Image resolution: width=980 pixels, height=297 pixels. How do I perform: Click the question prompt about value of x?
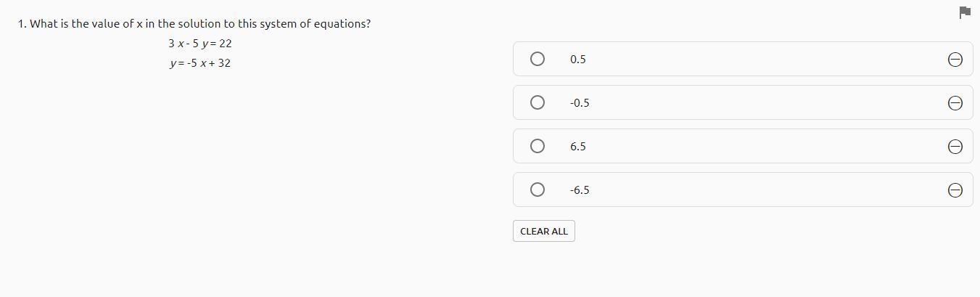pos(200,24)
